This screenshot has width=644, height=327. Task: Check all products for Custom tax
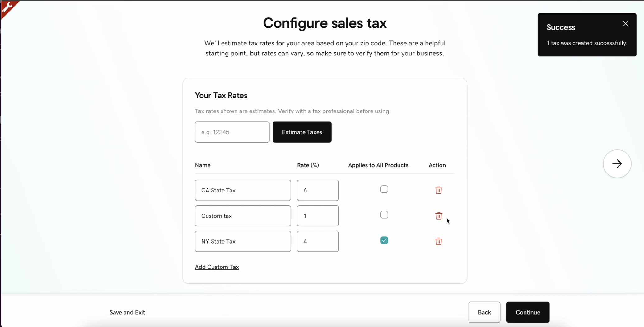384,215
